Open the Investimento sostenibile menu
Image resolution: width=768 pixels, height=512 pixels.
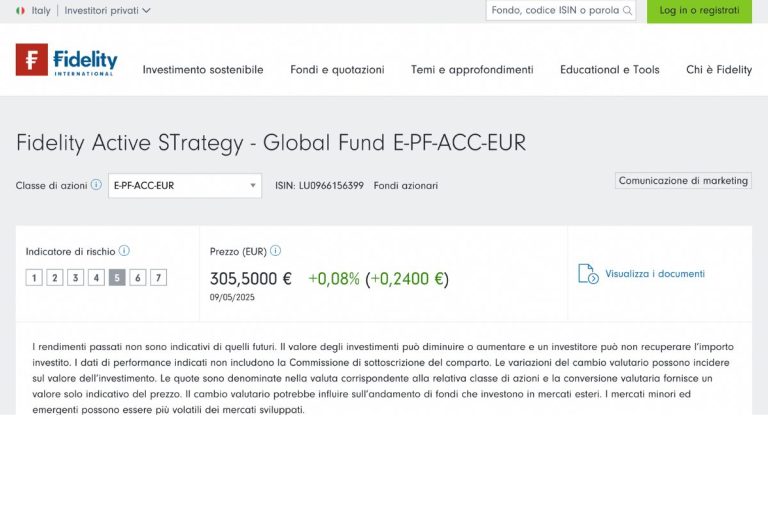(x=203, y=70)
